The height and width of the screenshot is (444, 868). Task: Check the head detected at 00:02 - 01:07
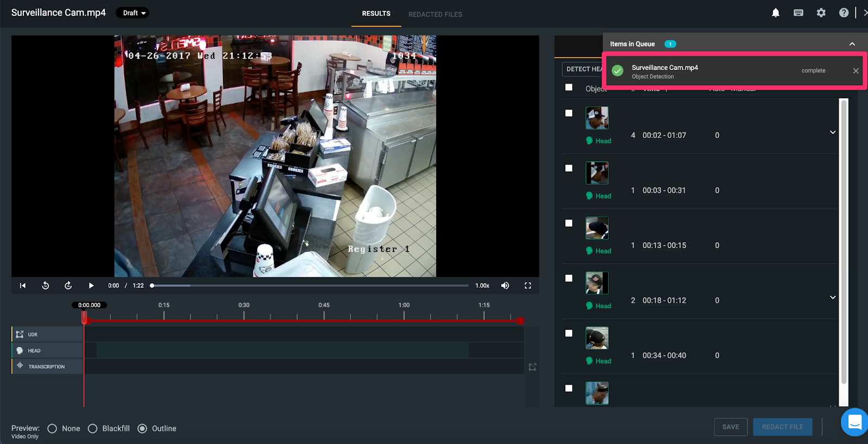(569, 113)
